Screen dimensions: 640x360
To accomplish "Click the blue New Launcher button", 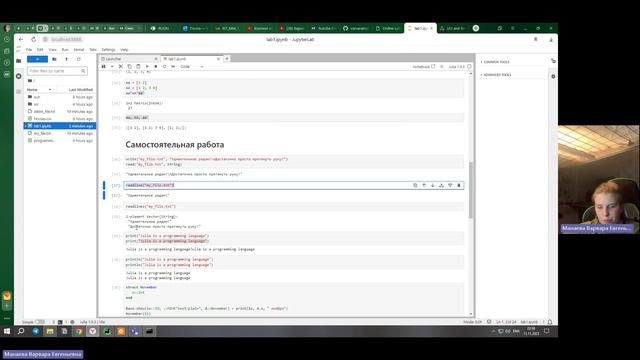I will pos(37,59).
